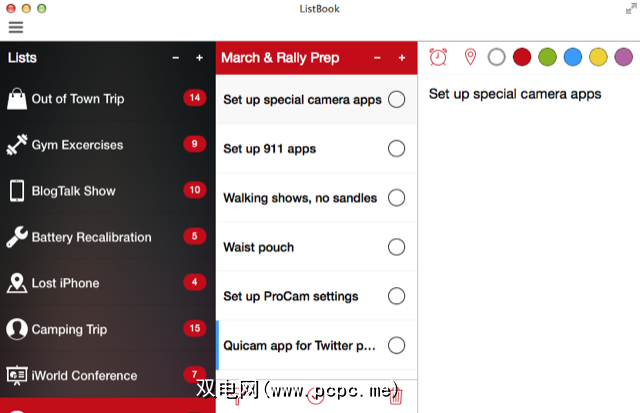This screenshot has height=413, width=640.
Task: Edit the note text Set up special camera apps
Action: (515, 94)
